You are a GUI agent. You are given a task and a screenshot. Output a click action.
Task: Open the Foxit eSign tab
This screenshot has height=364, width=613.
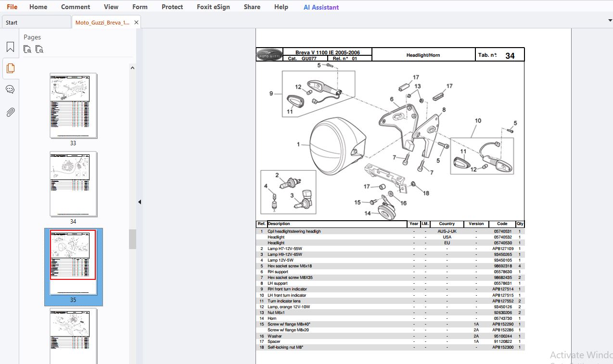tap(213, 7)
